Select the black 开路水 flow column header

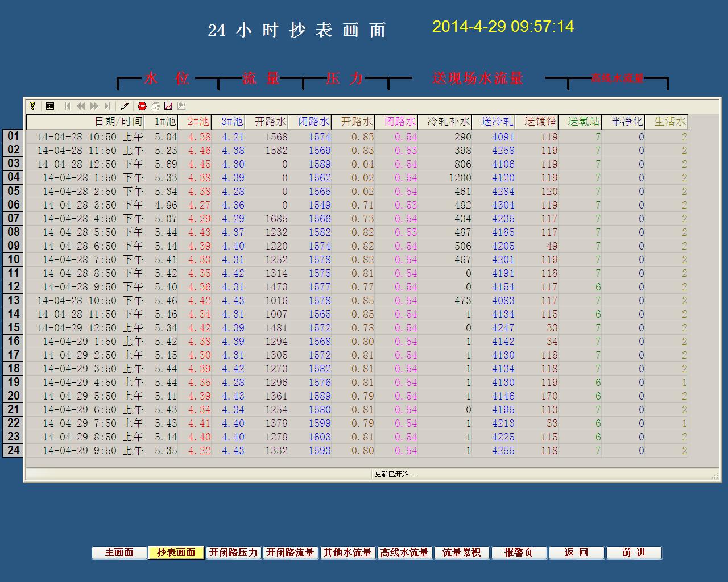[267, 122]
